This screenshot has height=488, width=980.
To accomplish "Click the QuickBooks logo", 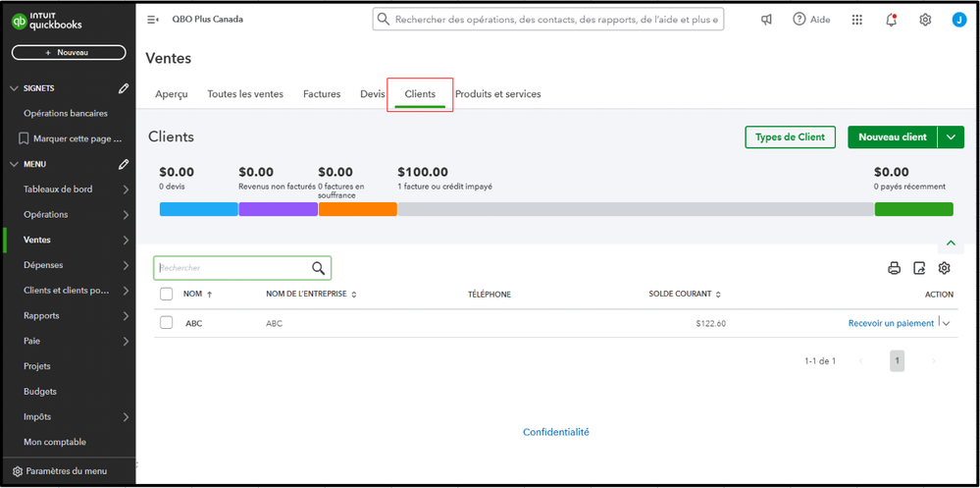I will pos(47,22).
